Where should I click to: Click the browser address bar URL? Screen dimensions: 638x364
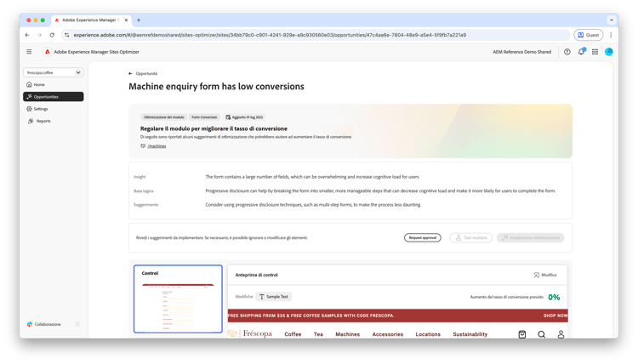pyautogui.click(x=270, y=35)
